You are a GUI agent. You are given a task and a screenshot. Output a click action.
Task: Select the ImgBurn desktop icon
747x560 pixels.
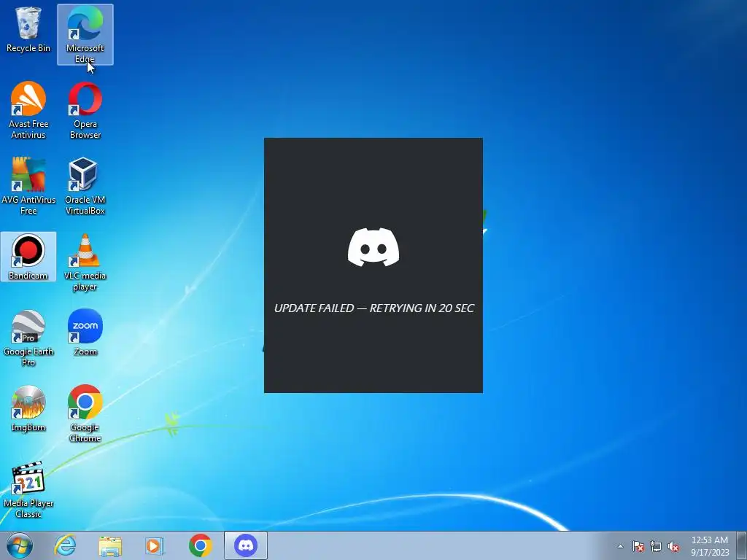(28, 408)
